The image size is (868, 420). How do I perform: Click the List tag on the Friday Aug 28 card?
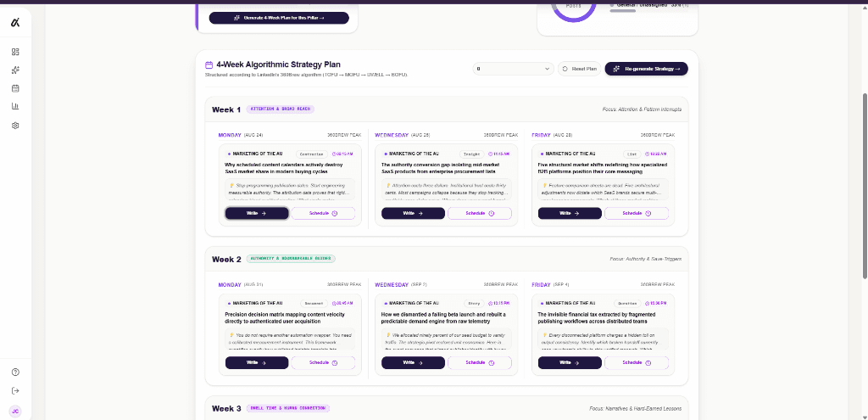[632, 154]
